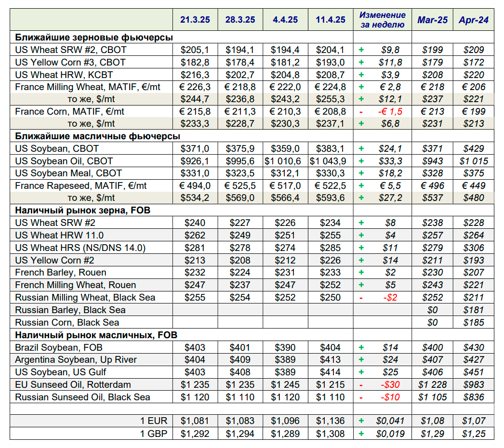Click the $255,3 value under 11.4.25
The height and width of the screenshot is (448, 504).
pos(331,99)
